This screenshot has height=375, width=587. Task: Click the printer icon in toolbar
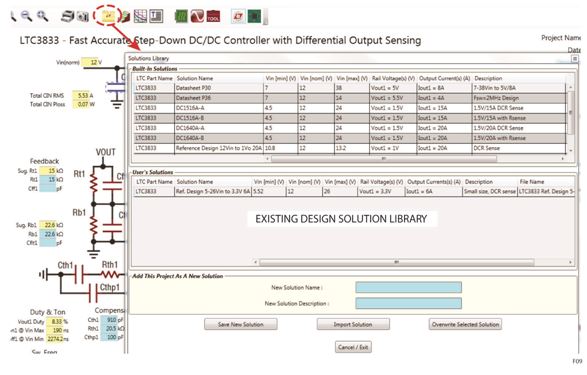(x=67, y=16)
